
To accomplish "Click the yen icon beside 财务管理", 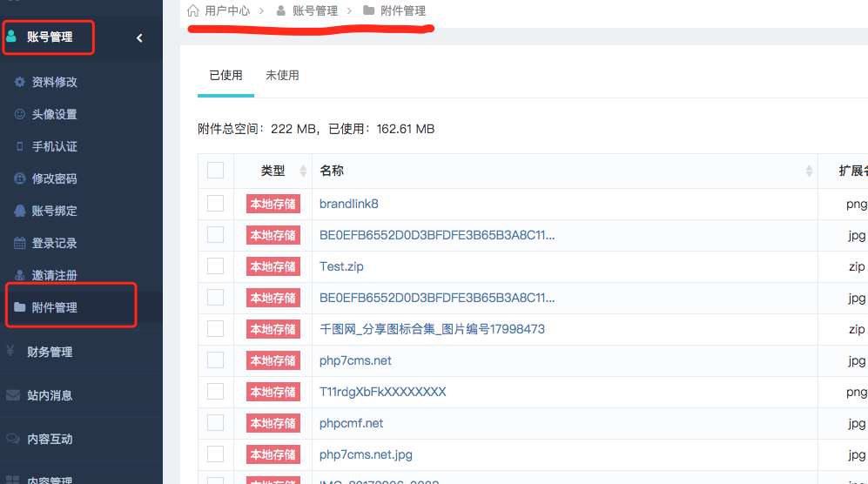I will click(x=10, y=351).
